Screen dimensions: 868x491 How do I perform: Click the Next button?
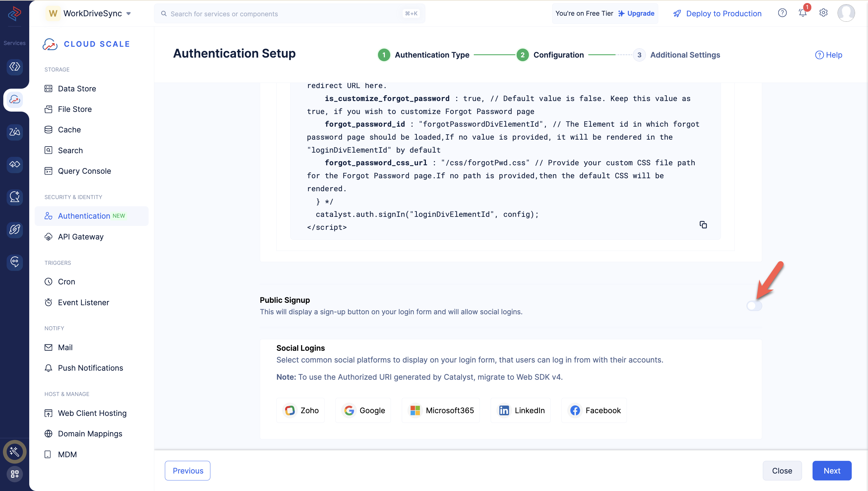[832, 471]
